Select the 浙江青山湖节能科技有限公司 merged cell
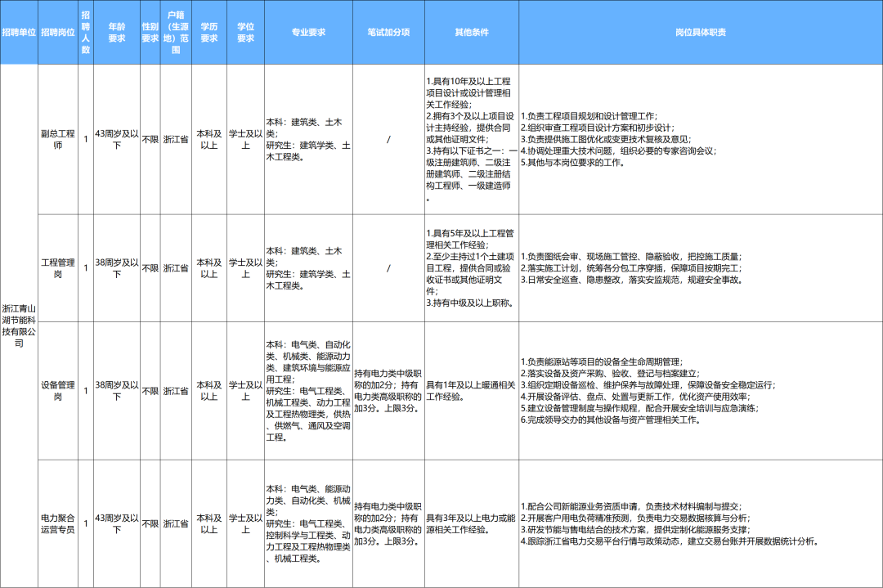The height and width of the screenshot is (588, 883). coord(19,325)
